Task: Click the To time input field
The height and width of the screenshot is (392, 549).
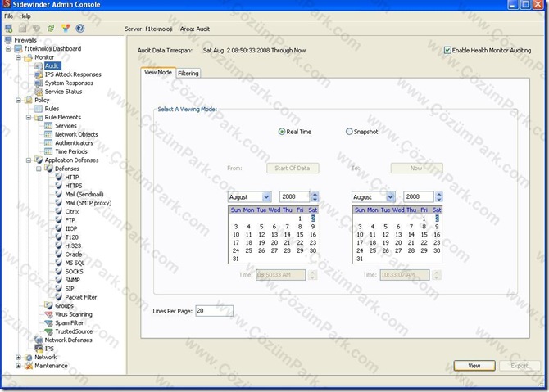Action: (405, 275)
